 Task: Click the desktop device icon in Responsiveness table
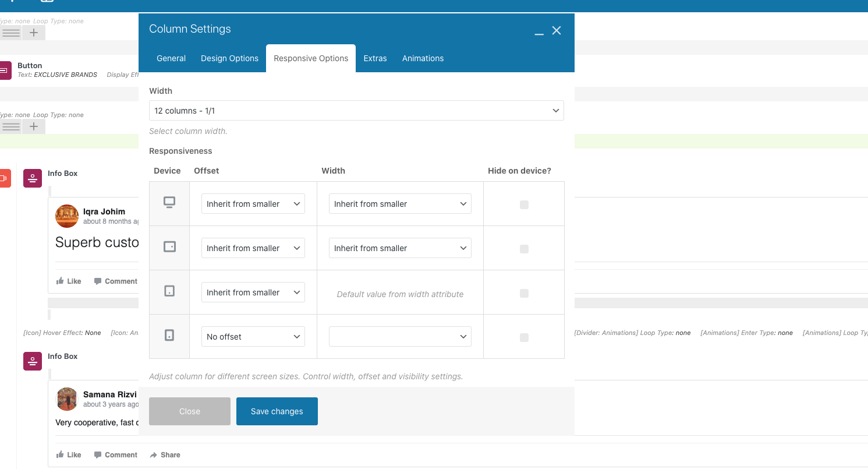pos(169,203)
